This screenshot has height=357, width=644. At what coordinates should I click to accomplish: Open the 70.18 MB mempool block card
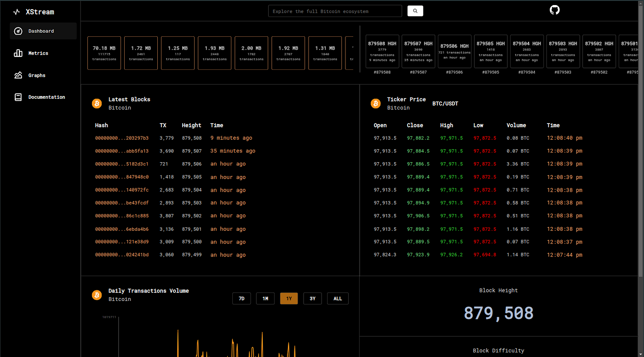(x=104, y=53)
